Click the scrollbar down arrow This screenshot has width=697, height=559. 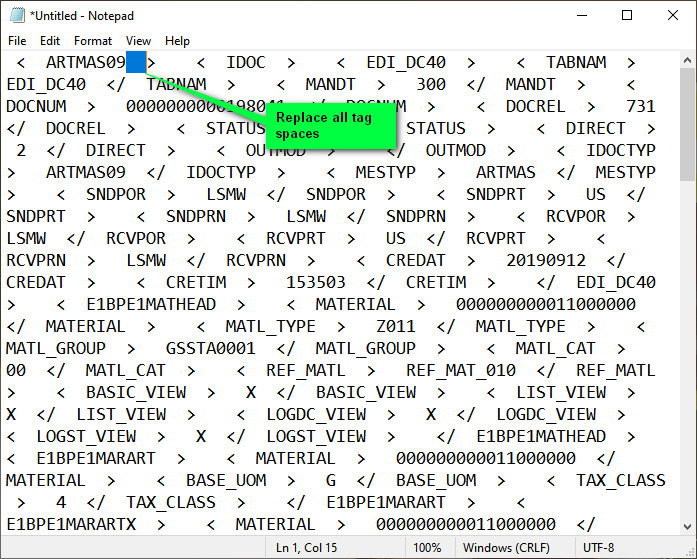(687, 527)
